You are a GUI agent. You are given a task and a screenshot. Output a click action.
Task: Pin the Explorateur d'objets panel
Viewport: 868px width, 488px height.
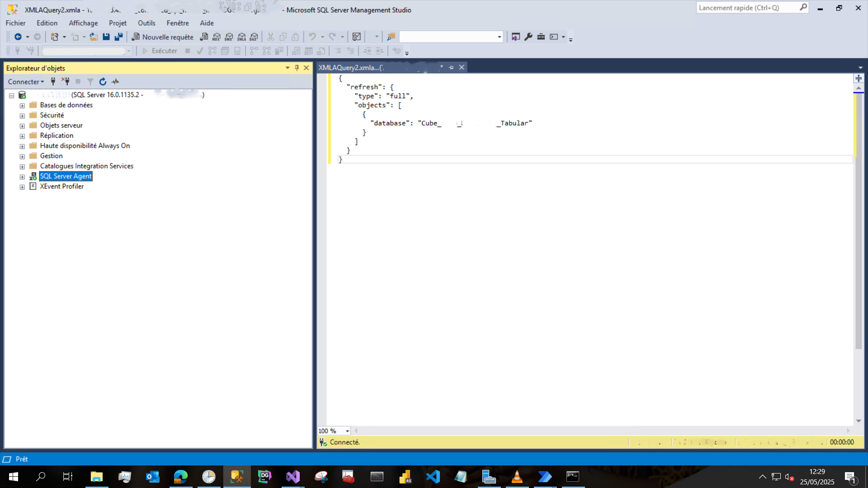(x=297, y=68)
